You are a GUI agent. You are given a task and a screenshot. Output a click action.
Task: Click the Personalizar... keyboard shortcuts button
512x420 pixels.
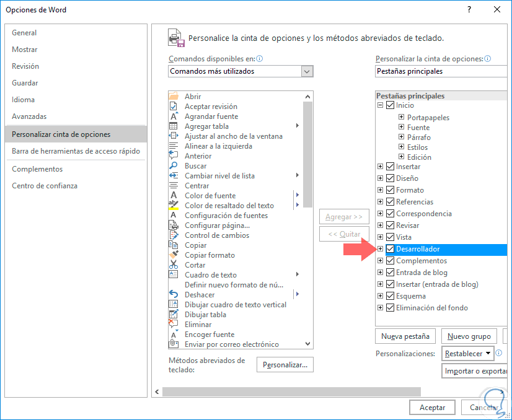click(285, 364)
